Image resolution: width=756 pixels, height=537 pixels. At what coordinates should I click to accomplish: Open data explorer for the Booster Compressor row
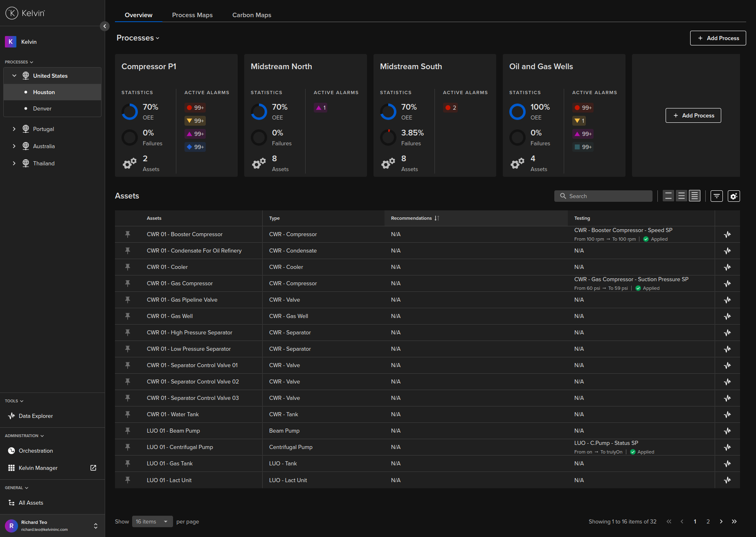[x=727, y=235]
